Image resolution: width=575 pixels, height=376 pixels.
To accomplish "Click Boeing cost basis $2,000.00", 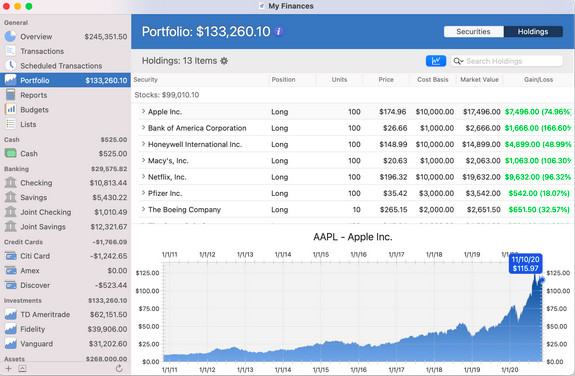I will [437, 210].
